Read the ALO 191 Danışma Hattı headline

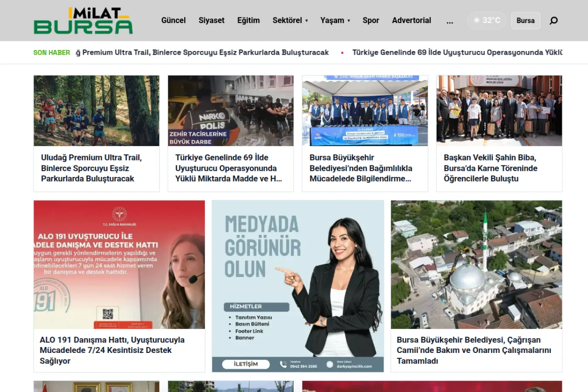click(x=112, y=350)
